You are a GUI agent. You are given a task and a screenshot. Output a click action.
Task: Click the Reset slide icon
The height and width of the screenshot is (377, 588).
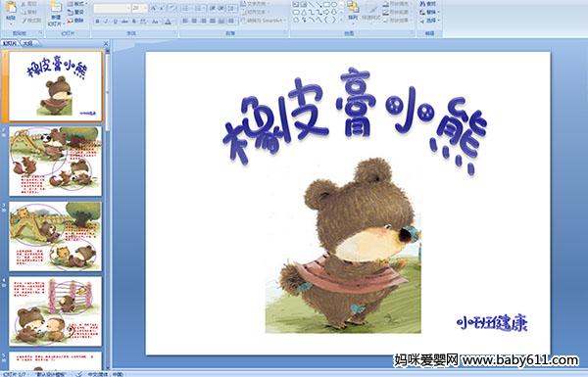click(75, 12)
